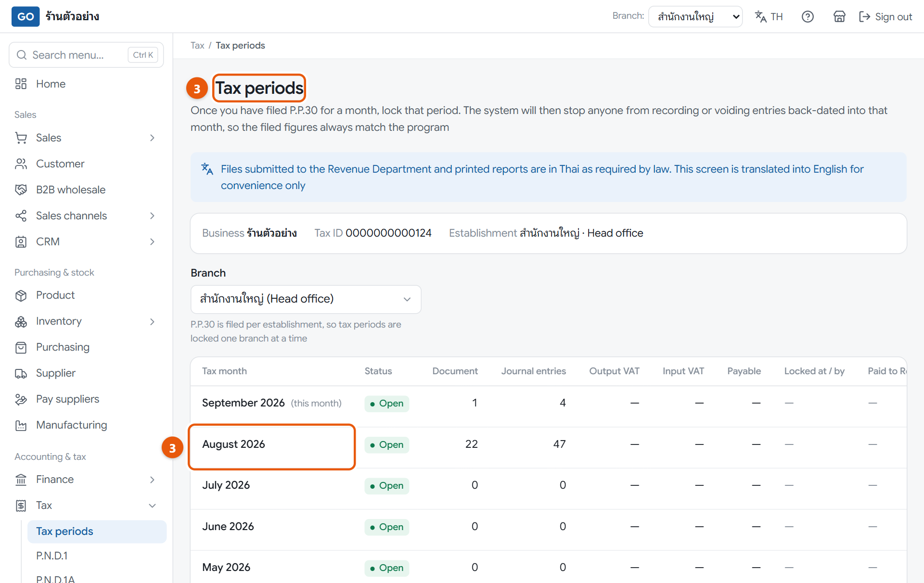The height and width of the screenshot is (583, 924).
Task: Click the Open status badge for September 2026
Action: (387, 404)
